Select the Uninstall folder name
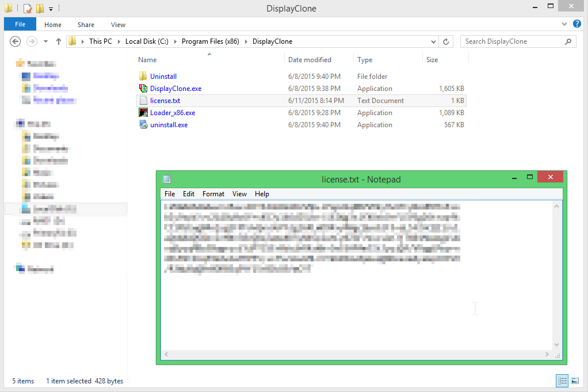 pos(163,77)
